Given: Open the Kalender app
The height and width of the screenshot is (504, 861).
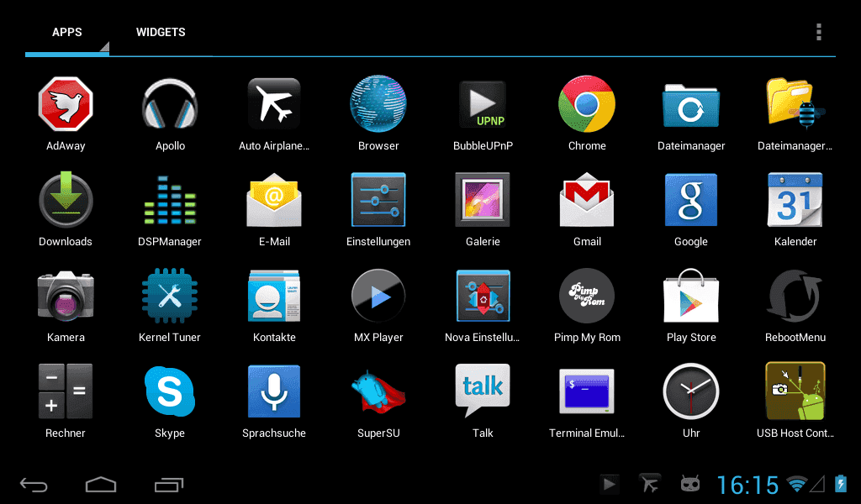Looking at the screenshot, I should (x=795, y=200).
